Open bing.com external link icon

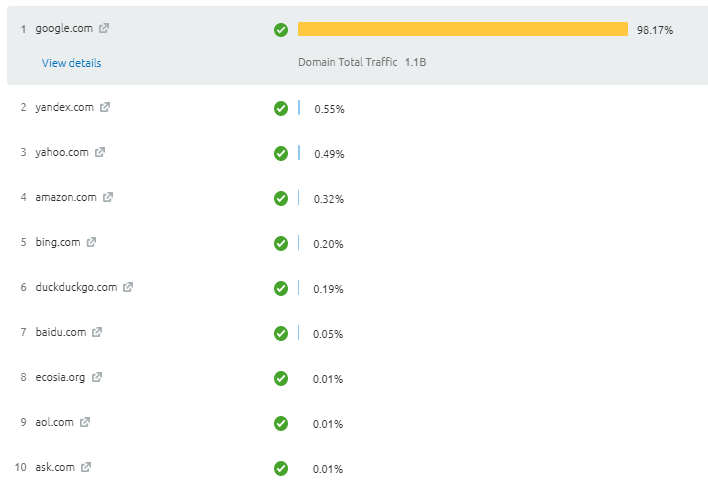tap(91, 242)
